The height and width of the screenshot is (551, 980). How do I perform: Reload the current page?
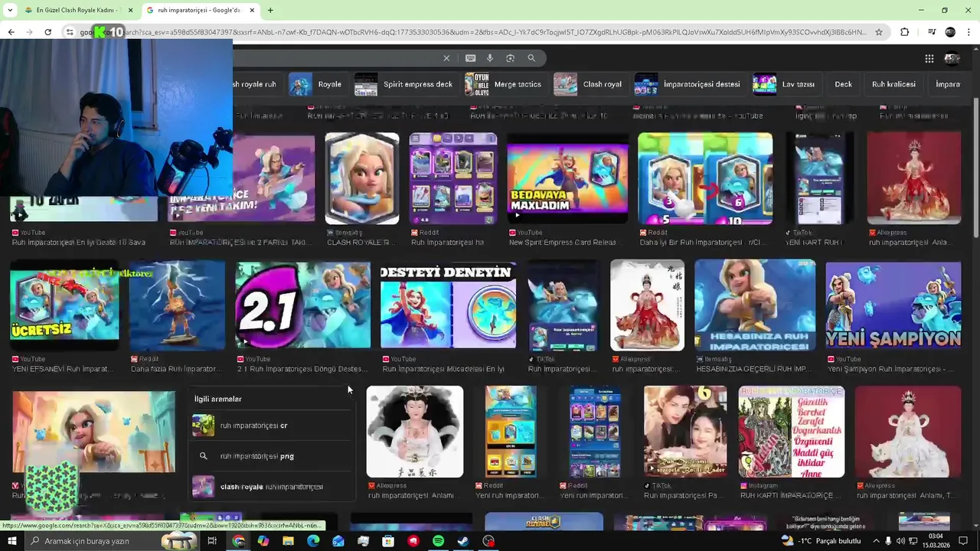click(x=47, y=32)
